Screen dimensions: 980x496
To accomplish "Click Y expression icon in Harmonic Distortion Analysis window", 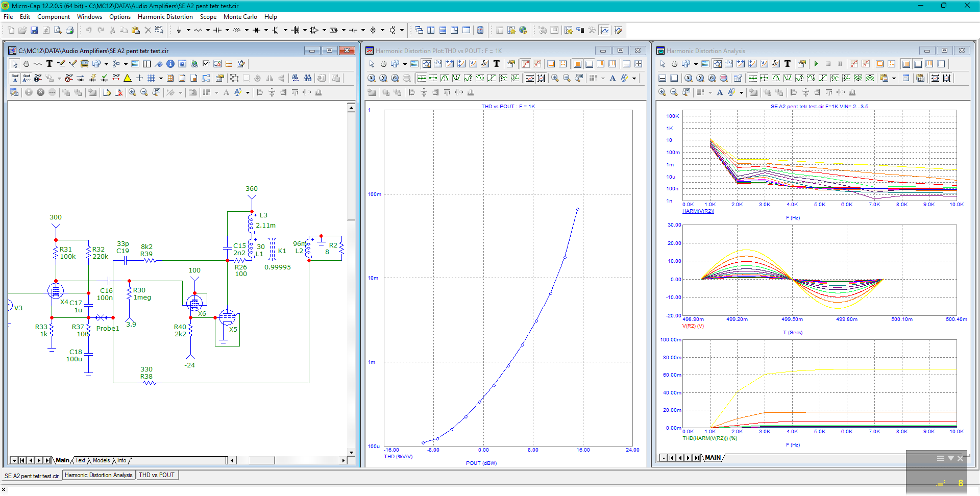I will 700,78.
